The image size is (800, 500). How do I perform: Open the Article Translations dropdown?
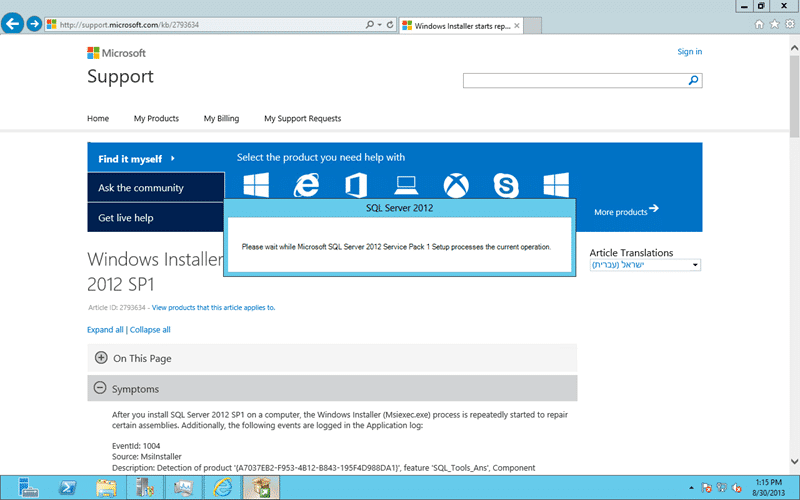645,265
